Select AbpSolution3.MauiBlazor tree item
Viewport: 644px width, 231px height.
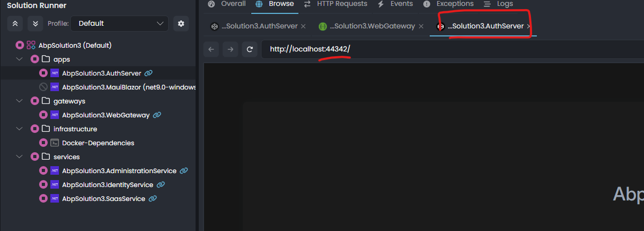point(129,87)
